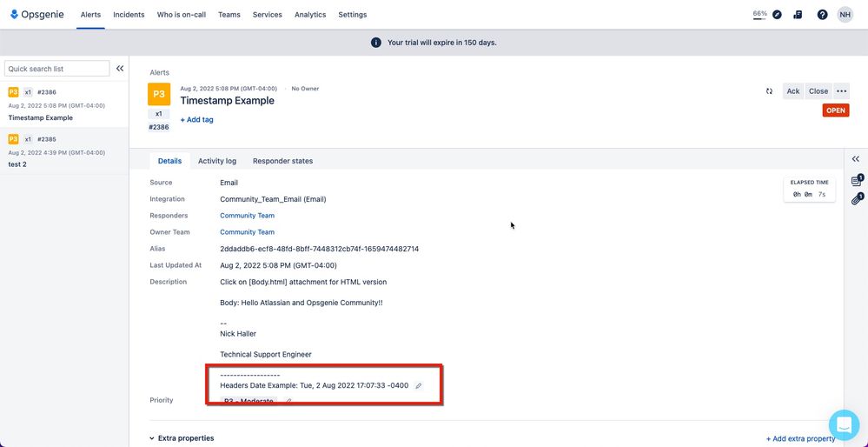868x447 pixels.
Task: Click the alias value text
Action: [x=320, y=249]
